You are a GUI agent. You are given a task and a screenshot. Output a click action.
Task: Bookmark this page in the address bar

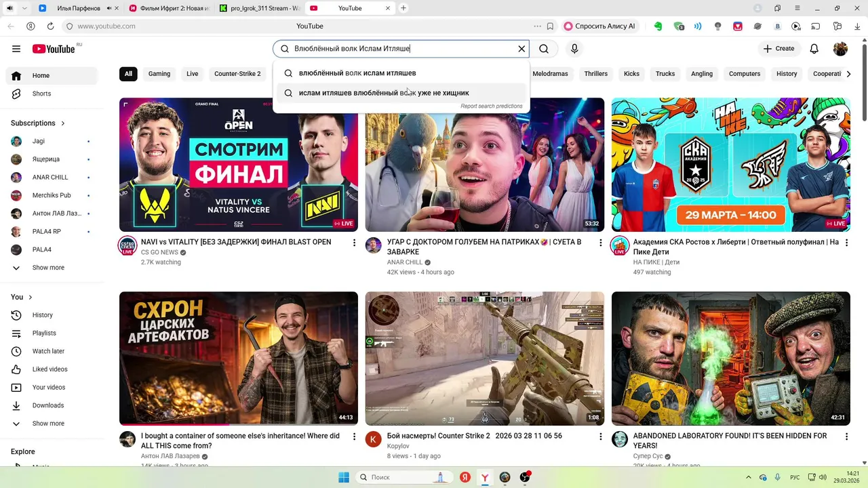(550, 26)
